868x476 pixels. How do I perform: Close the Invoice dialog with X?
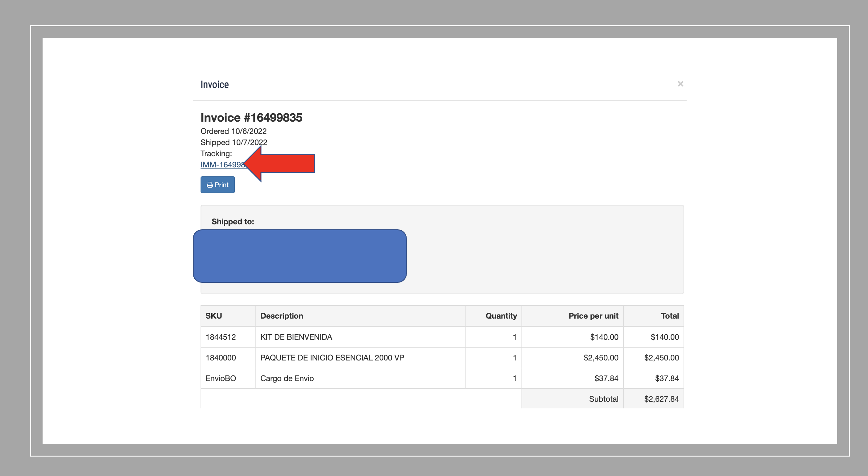point(680,84)
